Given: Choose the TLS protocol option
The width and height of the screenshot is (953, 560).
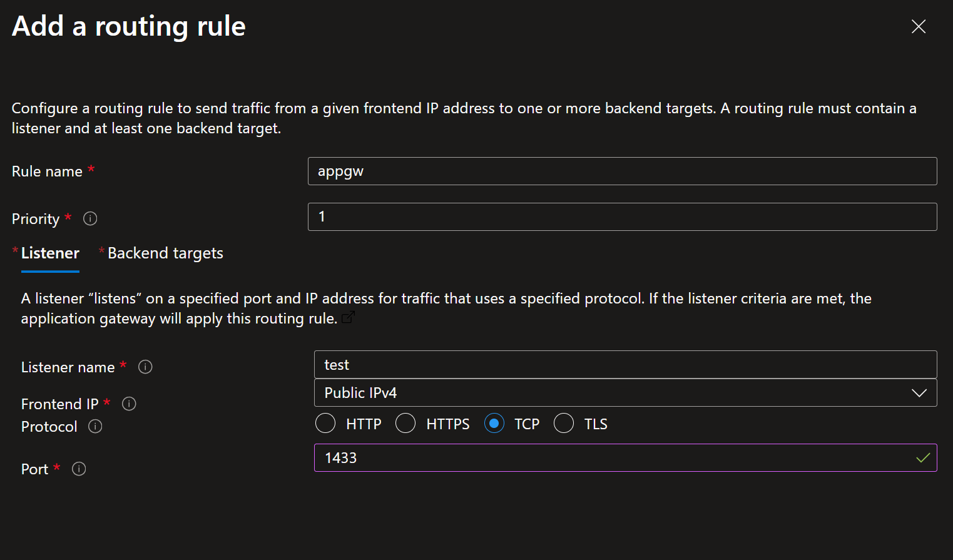Looking at the screenshot, I should [563, 423].
